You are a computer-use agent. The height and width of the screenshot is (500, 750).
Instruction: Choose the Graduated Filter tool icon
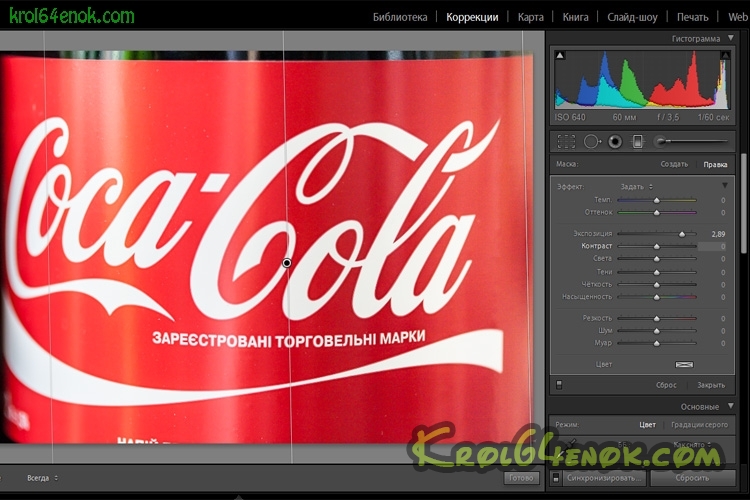click(x=638, y=142)
